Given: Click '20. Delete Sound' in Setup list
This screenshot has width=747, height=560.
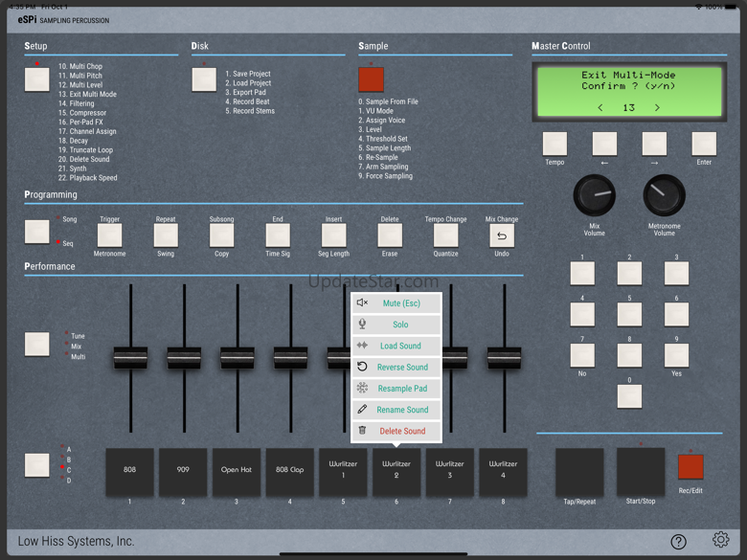Looking at the screenshot, I should point(84,159).
